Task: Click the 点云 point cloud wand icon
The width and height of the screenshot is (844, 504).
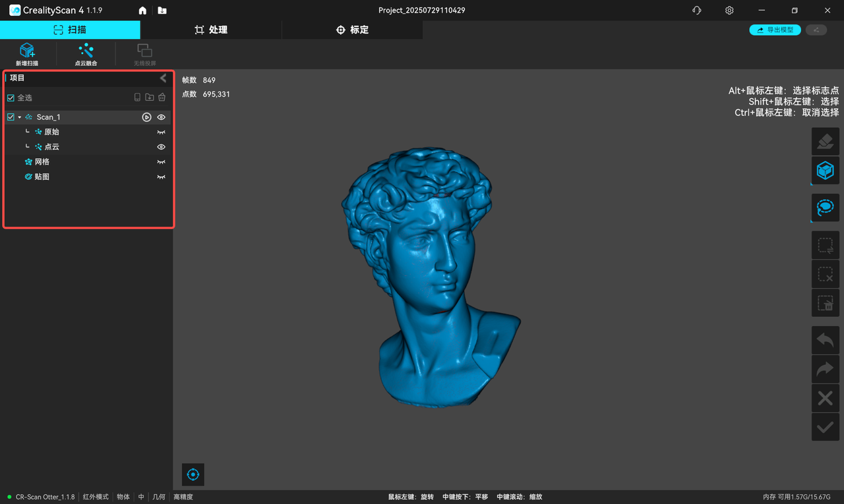Action: [x=38, y=147]
